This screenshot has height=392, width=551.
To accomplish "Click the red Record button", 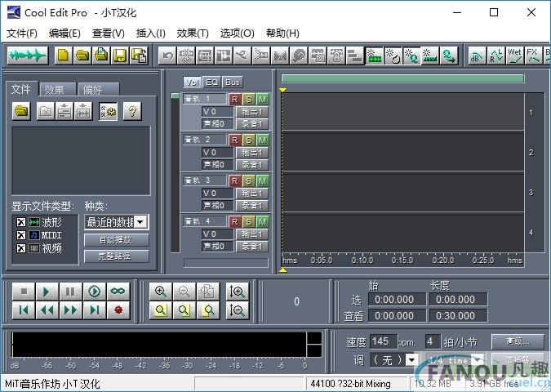I will 118,310.
